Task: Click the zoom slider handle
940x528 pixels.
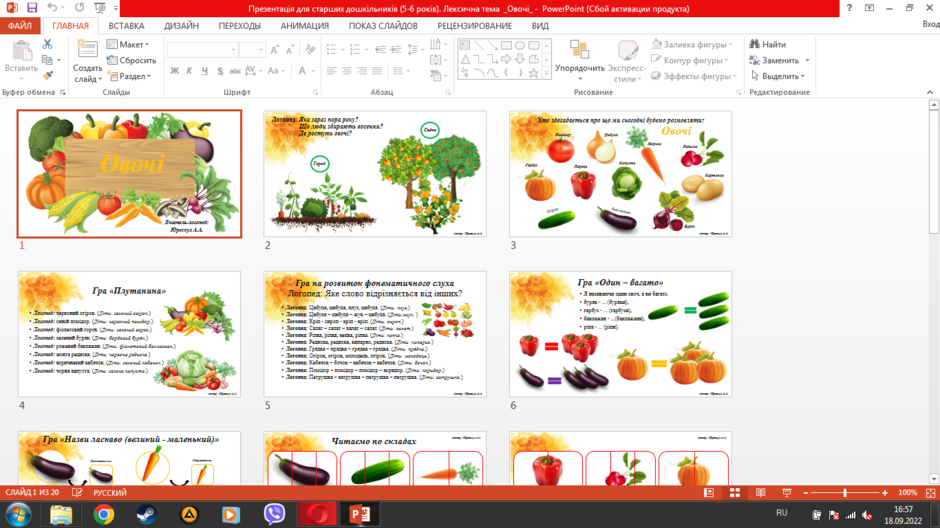Action: pos(845,493)
